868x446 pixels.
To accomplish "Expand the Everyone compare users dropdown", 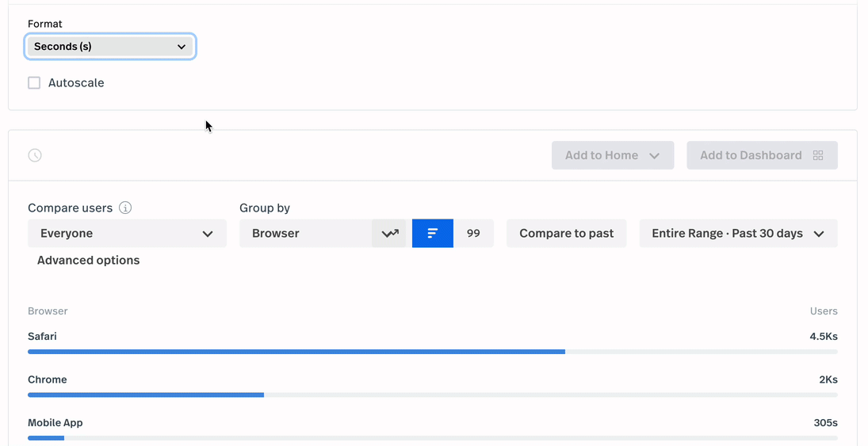I will pyautogui.click(x=127, y=234).
